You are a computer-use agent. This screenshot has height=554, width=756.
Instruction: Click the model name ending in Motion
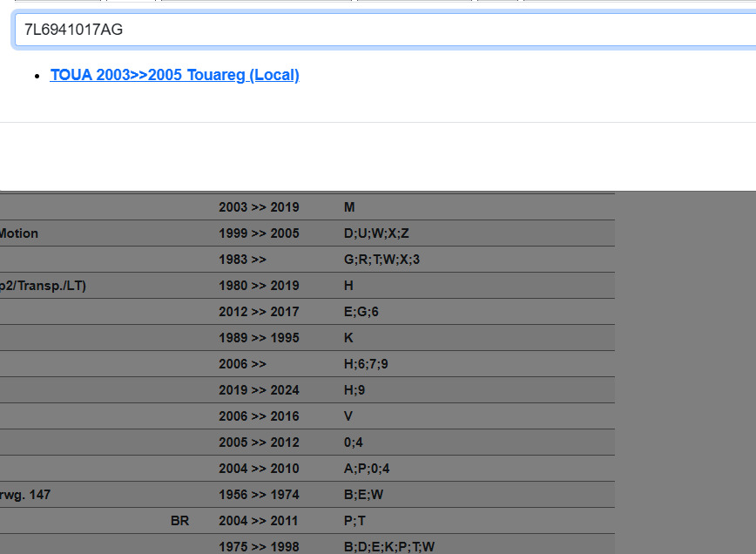[18, 233]
